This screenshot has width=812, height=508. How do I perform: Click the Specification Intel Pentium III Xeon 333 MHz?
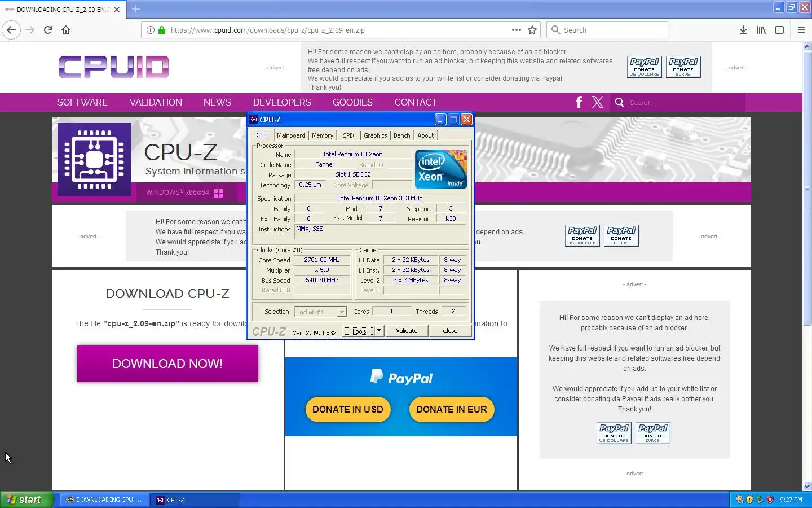[380, 198]
